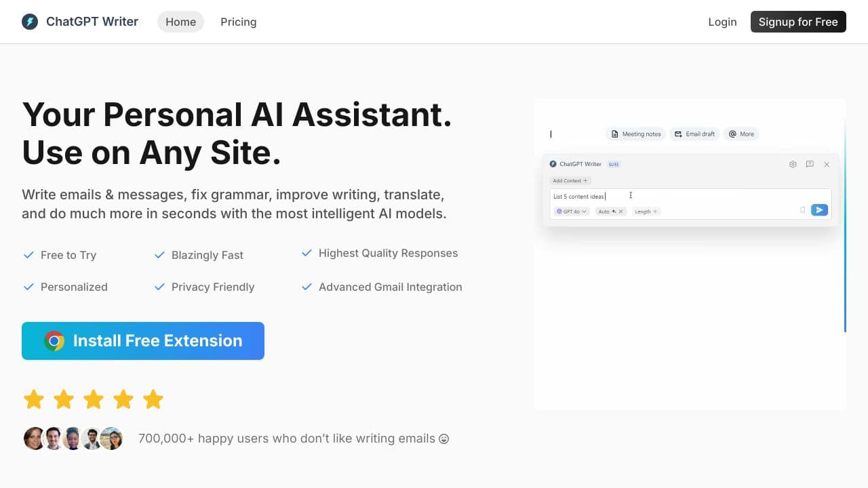This screenshot has width=868, height=488.
Task: Click the Signup for Free button
Action: coord(798,22)
